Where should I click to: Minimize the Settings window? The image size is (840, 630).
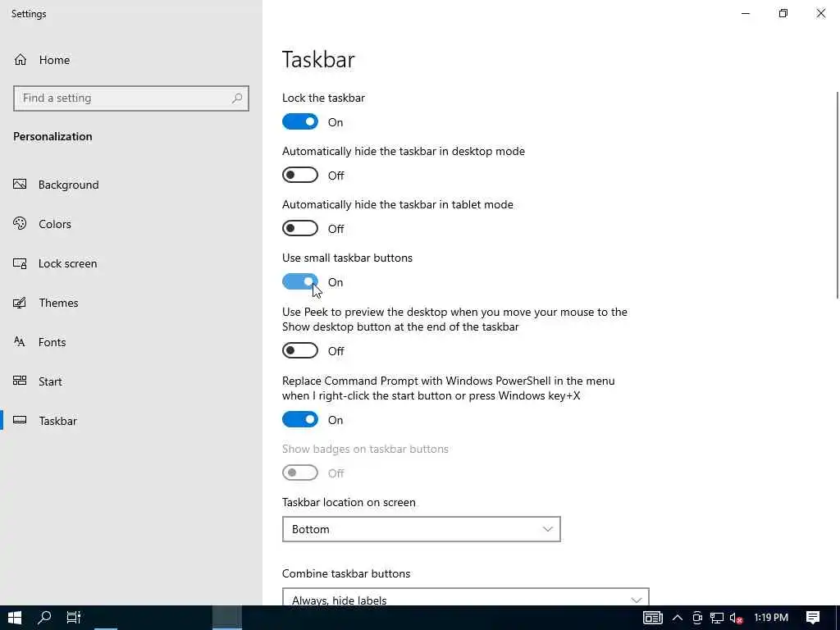(745, 13)
